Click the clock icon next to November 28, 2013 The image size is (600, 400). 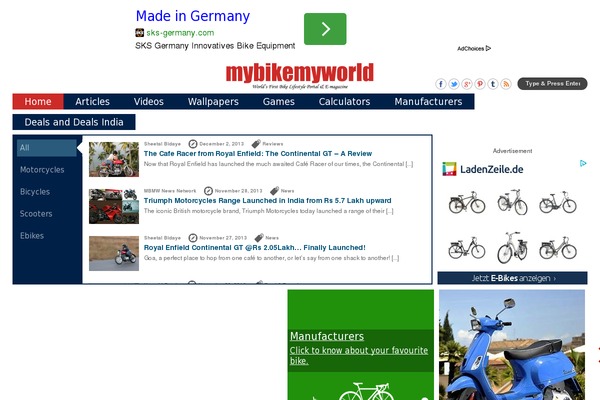tap(208, 191)
